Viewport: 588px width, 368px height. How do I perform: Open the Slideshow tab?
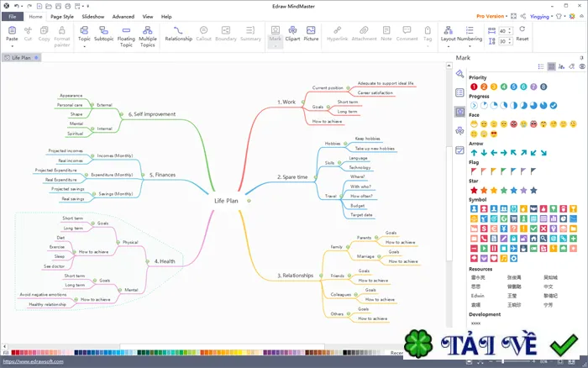[x=93, y=17]
